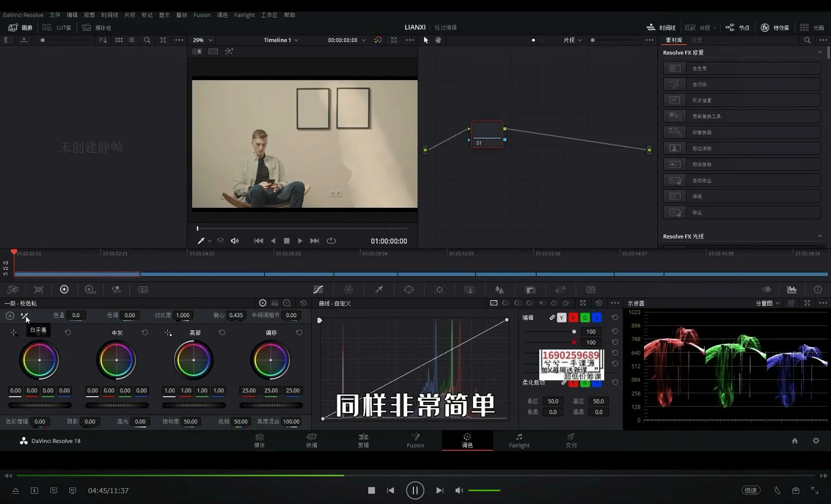Open the RGB Mixer palette
This screenshot has height=504, width=831.
116,289
